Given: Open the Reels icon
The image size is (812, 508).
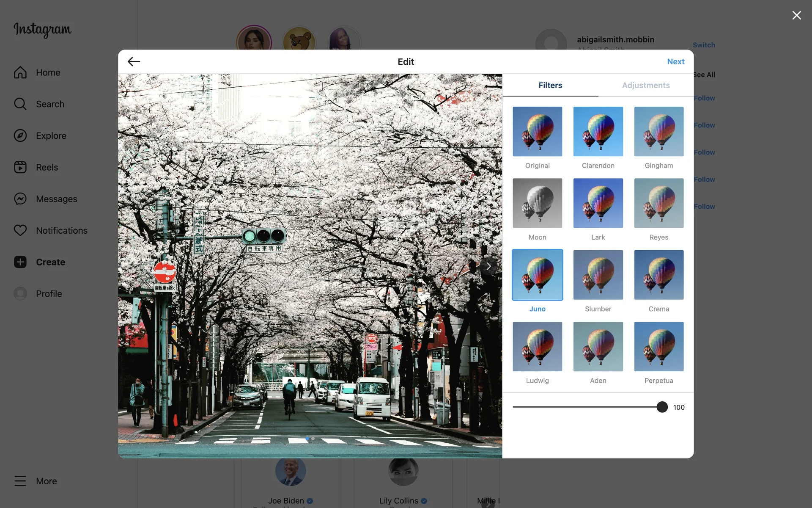Looking at the screenshot, I should click(x=20, y=167).
